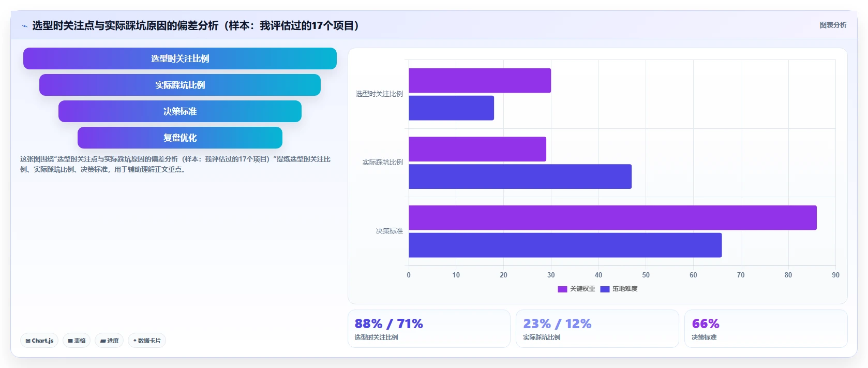The width and height of the screenshot is (868, 368).
Task: Select the 决策标准 funnel bar
Action: [180, 111]
